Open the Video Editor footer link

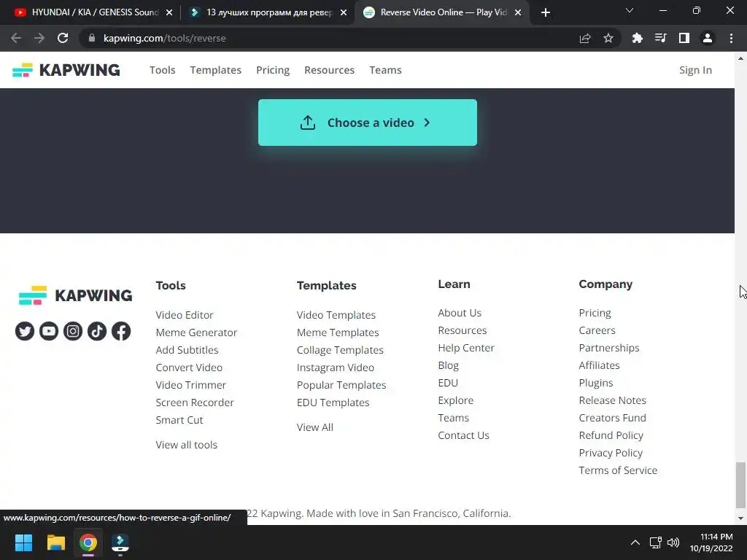click(185, 315)
